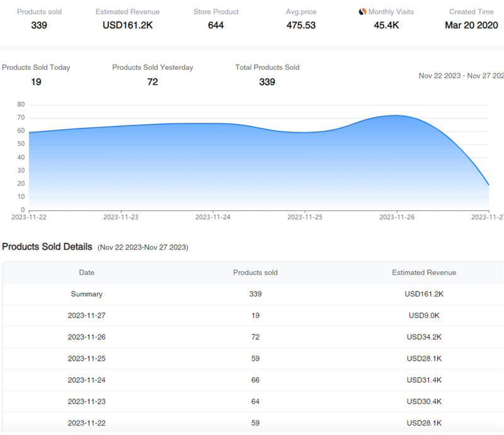The width and height of the screenshot is (504, 435).
Task: Click the Estimated Revenue USD161.2K stat
Action: (x=127, y=25)
